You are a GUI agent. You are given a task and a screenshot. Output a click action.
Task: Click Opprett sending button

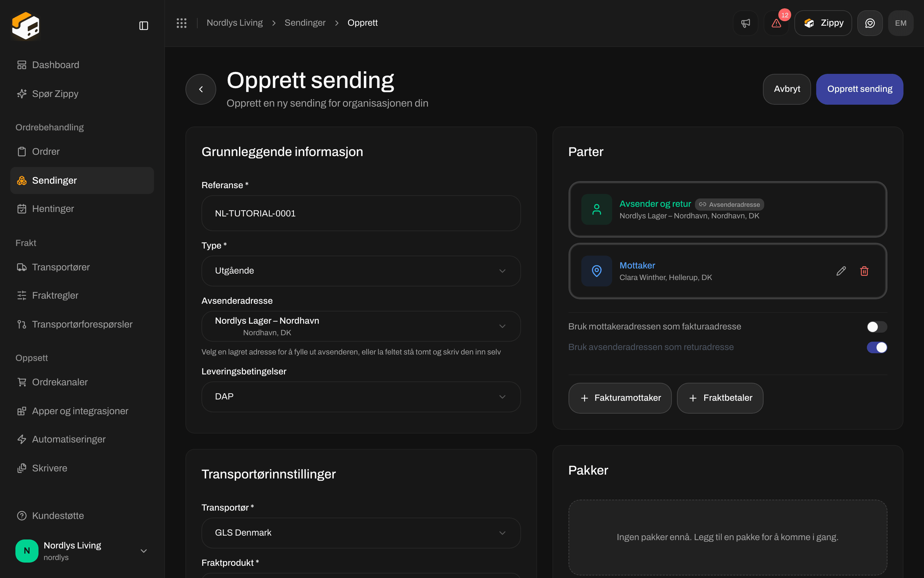(x=860, y=89)
